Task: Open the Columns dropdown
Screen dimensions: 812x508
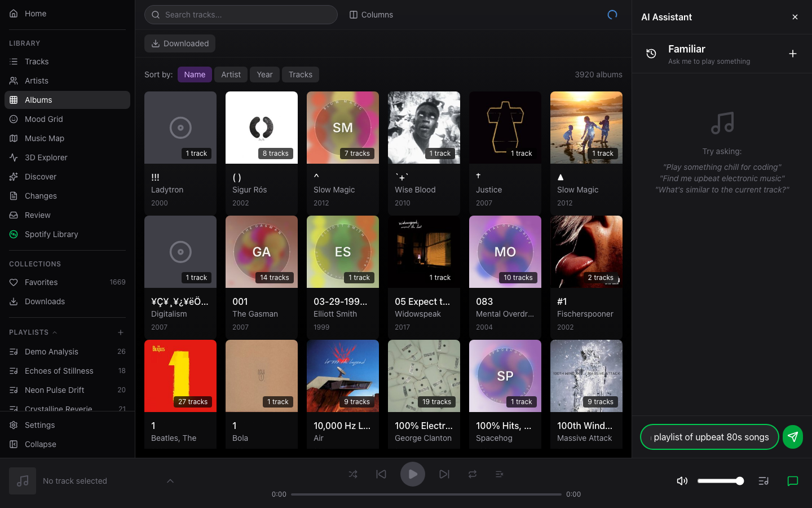Action: tap(371, 15)
